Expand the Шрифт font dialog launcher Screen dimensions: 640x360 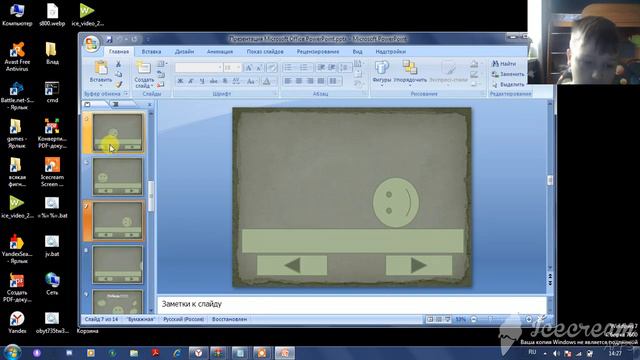(x=276, y=94)
